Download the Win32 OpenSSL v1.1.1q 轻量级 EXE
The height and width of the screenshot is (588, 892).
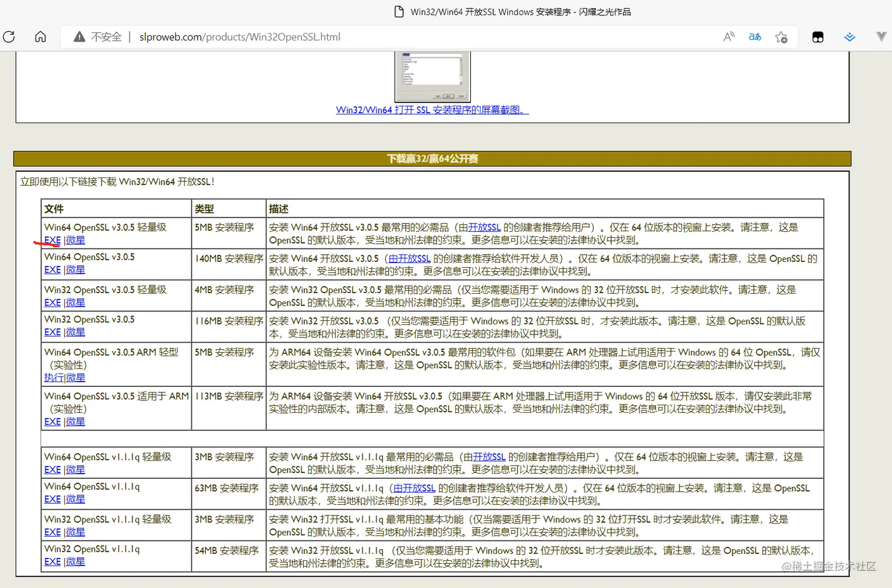tap(53, 532)
